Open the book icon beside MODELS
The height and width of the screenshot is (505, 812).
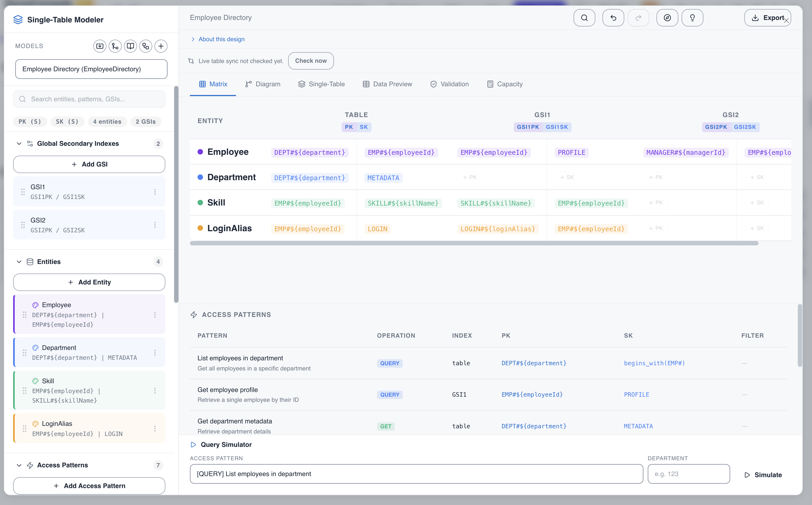[130, 46]
